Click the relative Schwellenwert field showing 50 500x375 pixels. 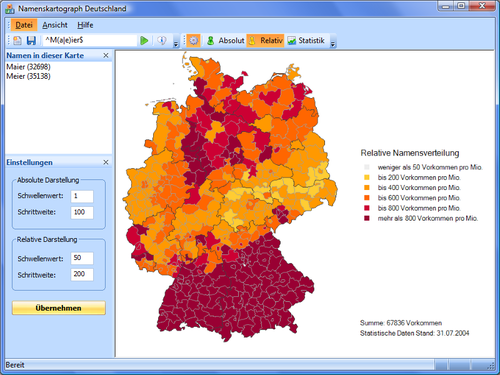tap(82, 258)
